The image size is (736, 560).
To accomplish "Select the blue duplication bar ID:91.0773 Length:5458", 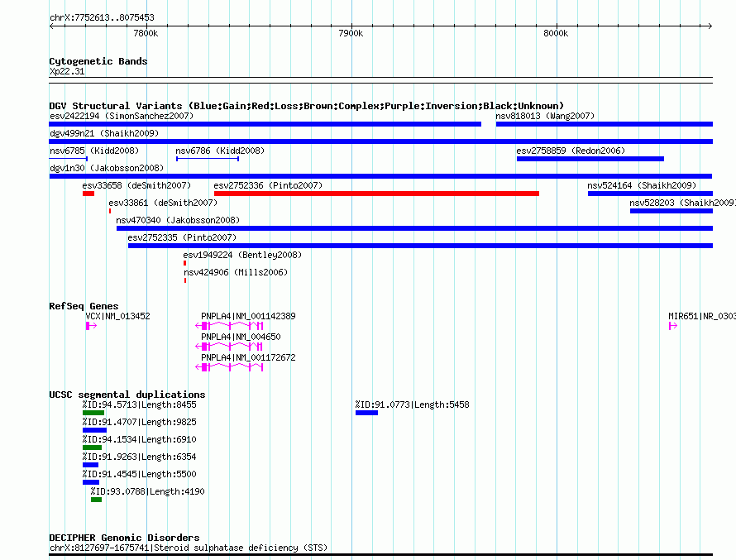I will 366,413.
